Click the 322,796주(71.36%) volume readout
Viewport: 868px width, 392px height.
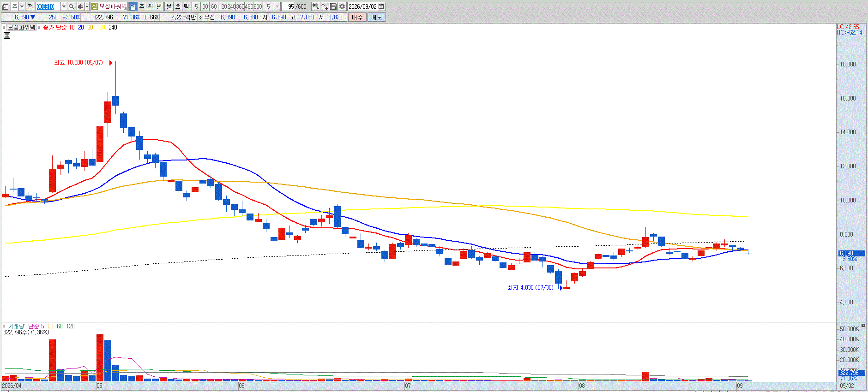[26, 332]
